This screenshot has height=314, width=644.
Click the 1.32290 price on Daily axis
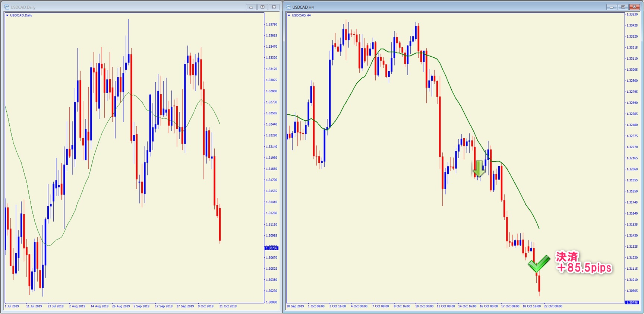(x=271, y=136)
